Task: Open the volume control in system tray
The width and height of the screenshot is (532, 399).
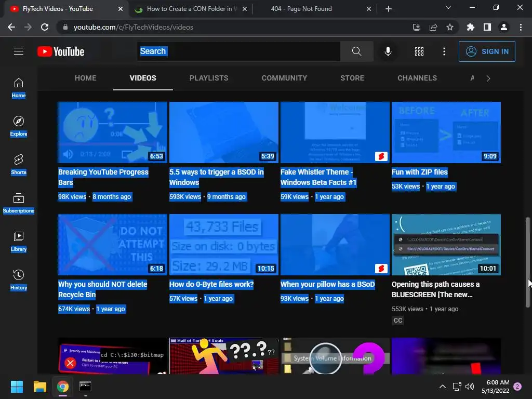Action: (470, 387)
